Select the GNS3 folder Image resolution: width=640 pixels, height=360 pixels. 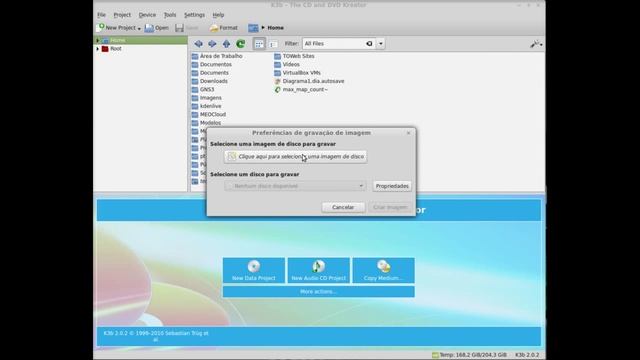click(x=203, y=89)
